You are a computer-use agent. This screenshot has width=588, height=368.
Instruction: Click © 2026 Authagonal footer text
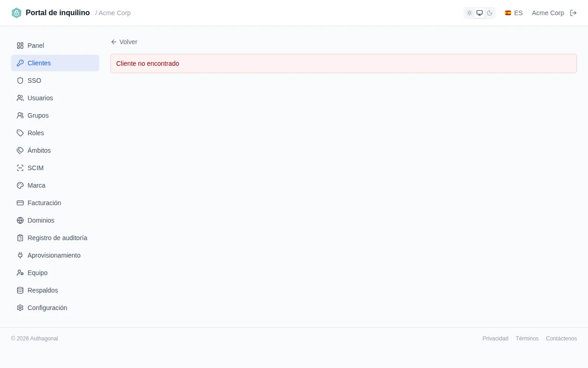34,339
